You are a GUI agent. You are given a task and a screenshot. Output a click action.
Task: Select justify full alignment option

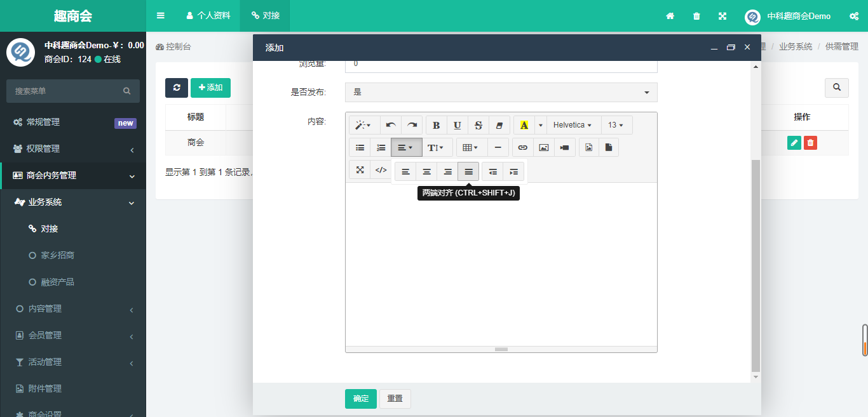pyautogui.click(x=468, y=171)
